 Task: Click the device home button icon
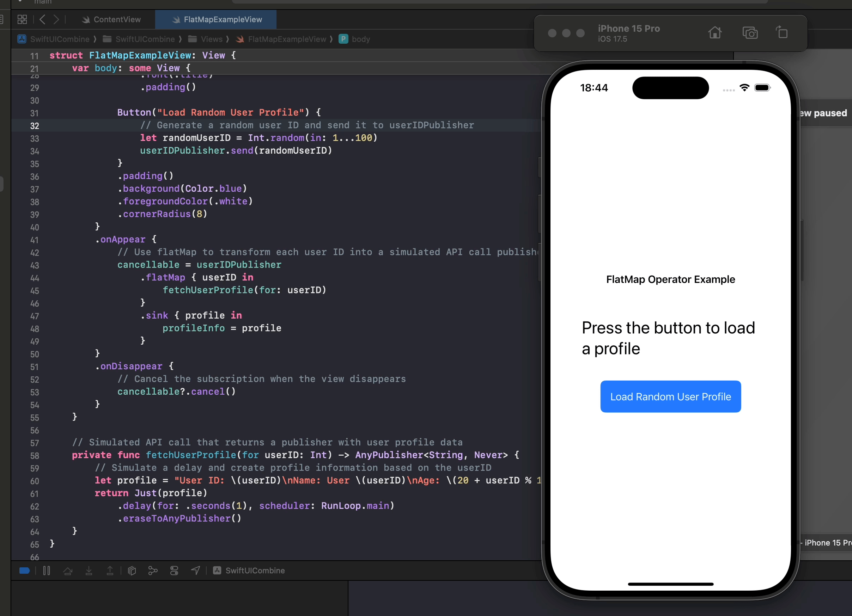coord(714,32)
